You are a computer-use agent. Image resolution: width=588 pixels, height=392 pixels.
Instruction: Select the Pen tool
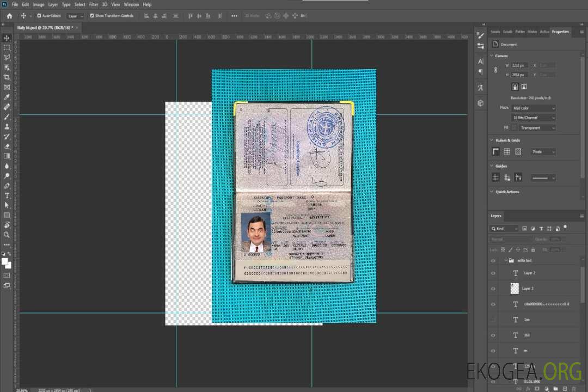pyautogui.click(x=7, y=186)
